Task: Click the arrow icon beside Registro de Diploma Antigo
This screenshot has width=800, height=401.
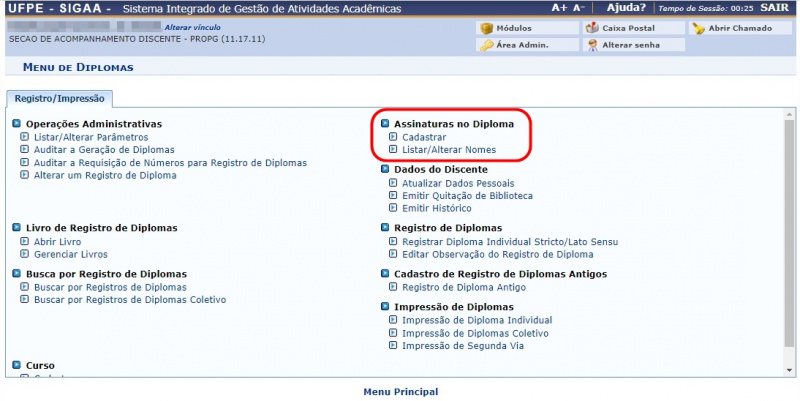Action: tap(392, 287)
